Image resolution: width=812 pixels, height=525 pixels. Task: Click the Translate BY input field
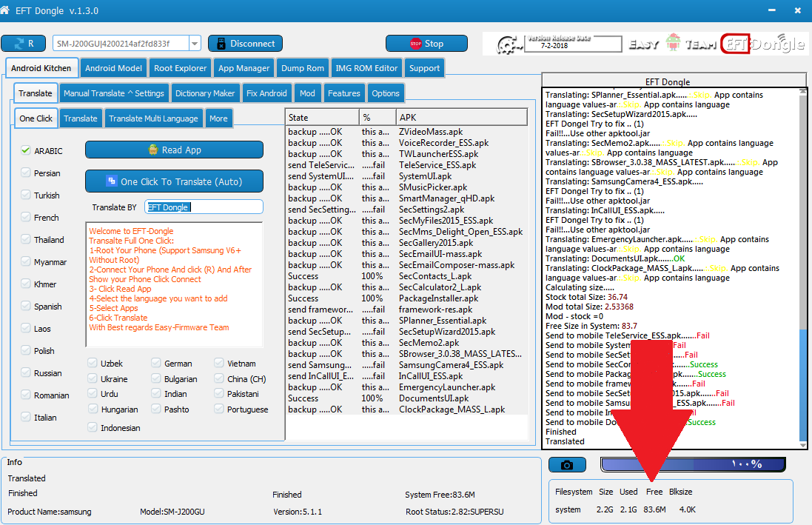point(204,207)
